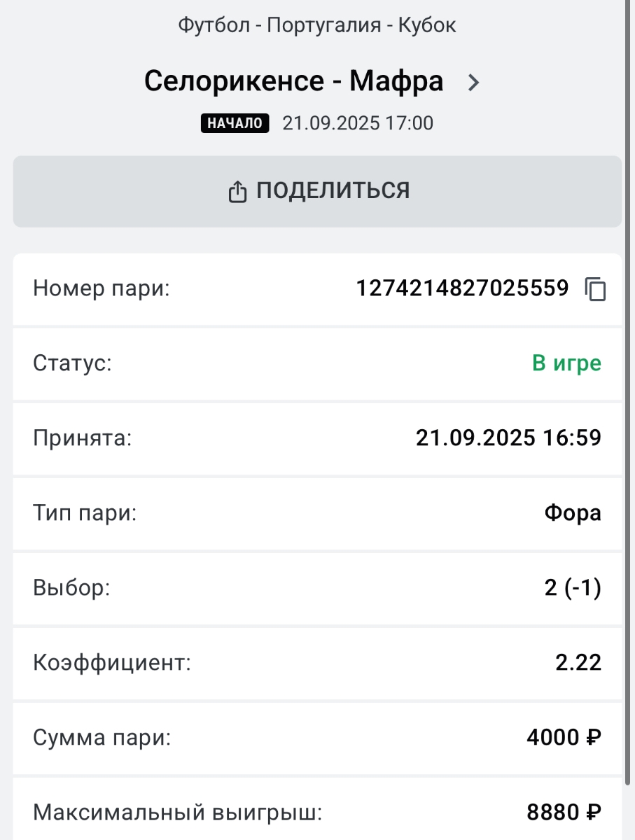
Task: Click the Футбол - Португалия - Кубок breadcrumb
Action: click(317, 26)
